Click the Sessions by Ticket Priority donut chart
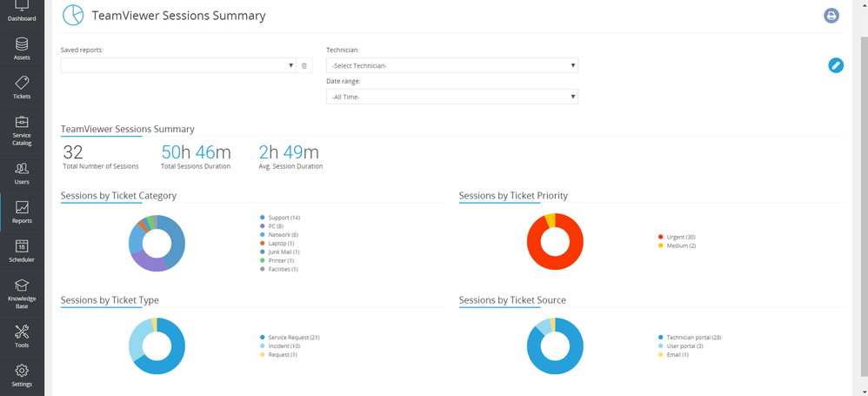Screen dimensions: 868x396 point(555,241)
